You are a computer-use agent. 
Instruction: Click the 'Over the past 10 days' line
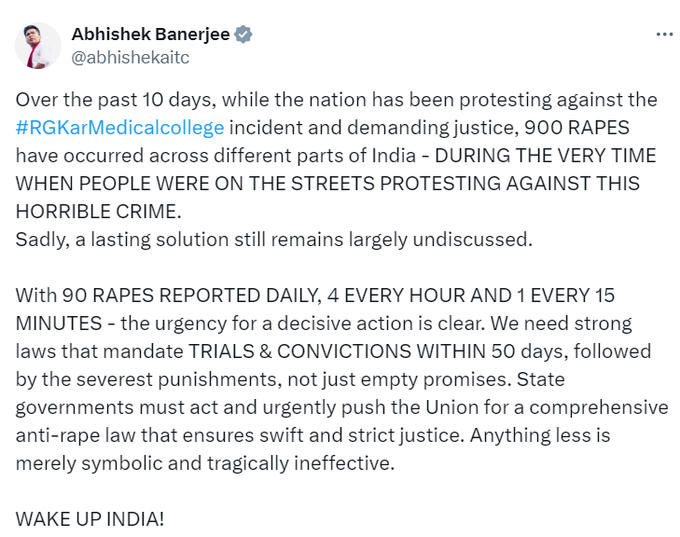click(x=337, y=100)
